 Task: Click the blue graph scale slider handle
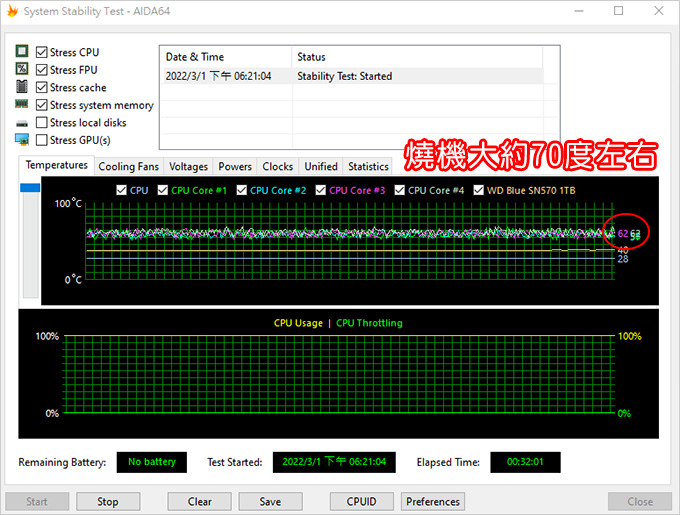[x=30, y=188]
